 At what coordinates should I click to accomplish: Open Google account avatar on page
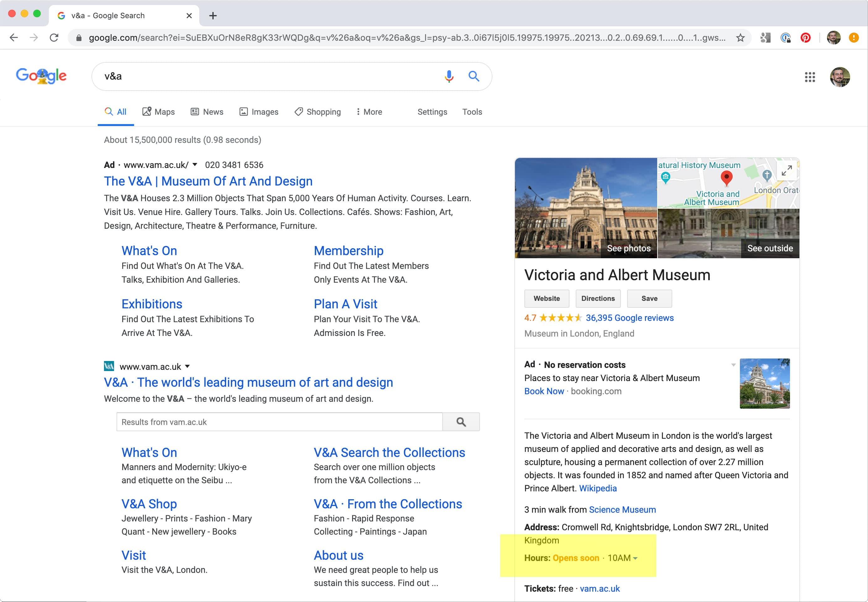840,77
